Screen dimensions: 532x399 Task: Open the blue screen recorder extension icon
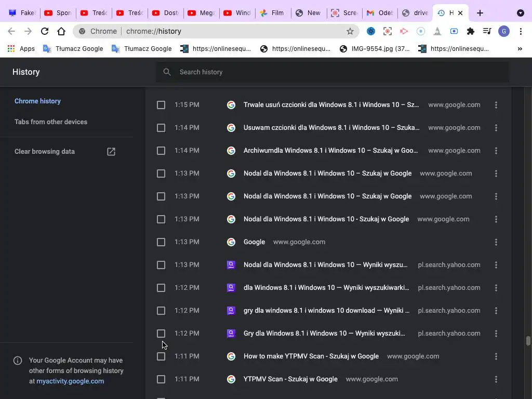[454, 31]
